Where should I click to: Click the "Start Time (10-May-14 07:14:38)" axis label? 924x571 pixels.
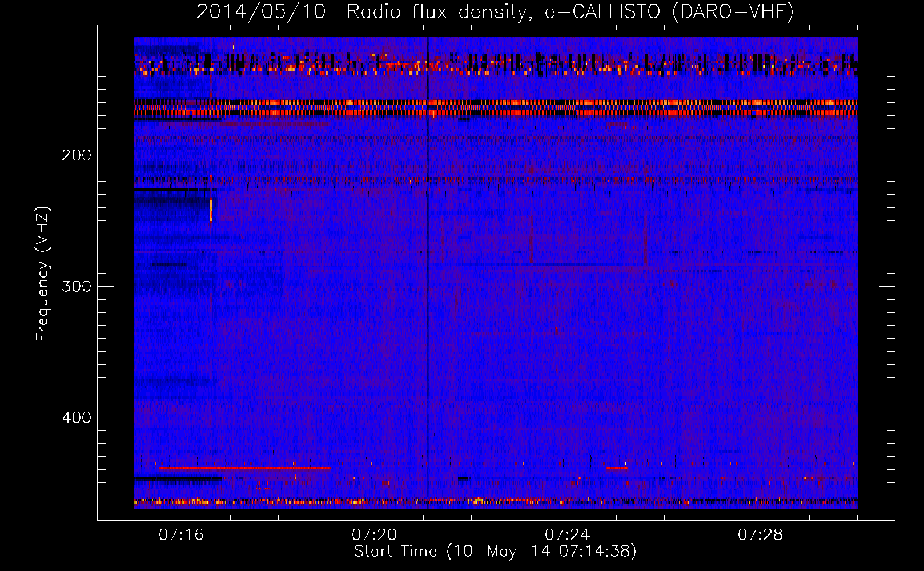tap(495, 552)
